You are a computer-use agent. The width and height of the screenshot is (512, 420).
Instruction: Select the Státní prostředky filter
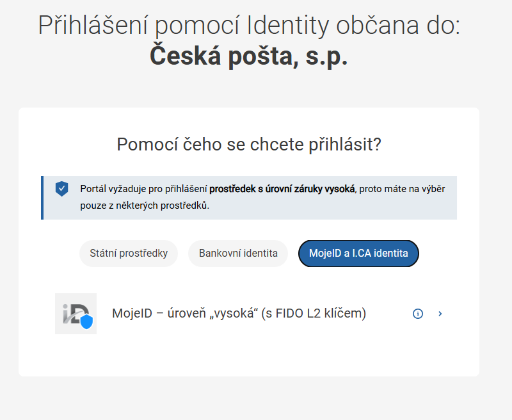pos(128,254)
